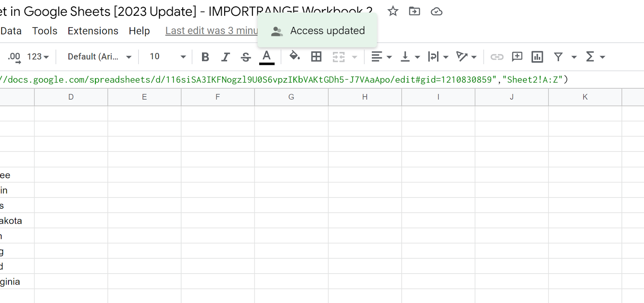644x303 pixels.
Task: Expand functions dropdown arrow
Action: coord(603,57)
